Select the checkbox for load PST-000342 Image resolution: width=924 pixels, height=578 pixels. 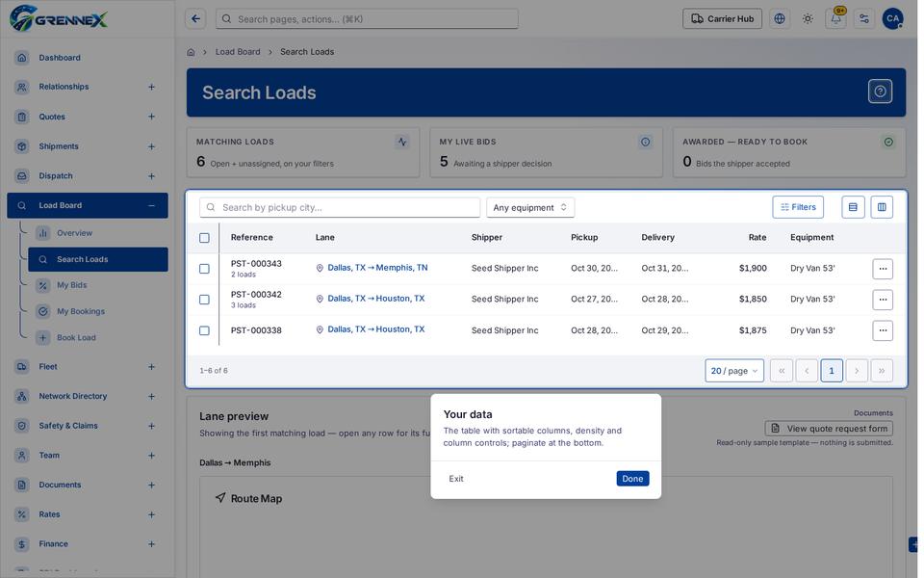tap(204, 299)
